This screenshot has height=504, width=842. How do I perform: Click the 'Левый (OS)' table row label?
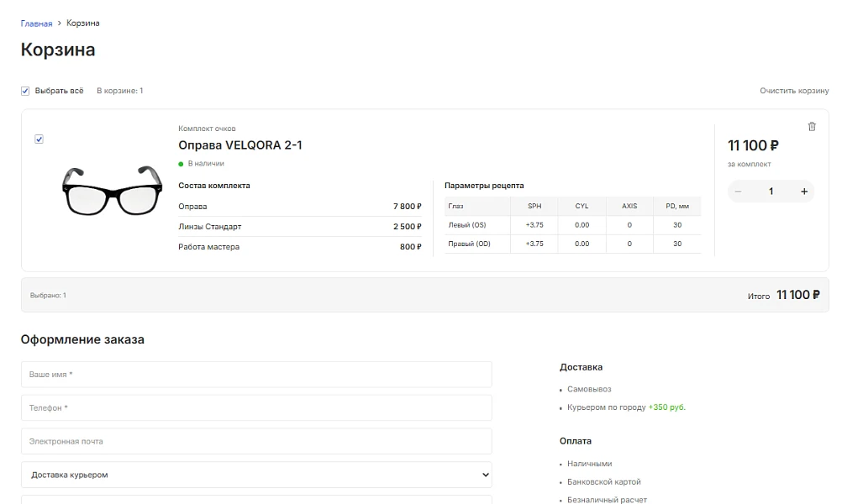click(467, 225)
